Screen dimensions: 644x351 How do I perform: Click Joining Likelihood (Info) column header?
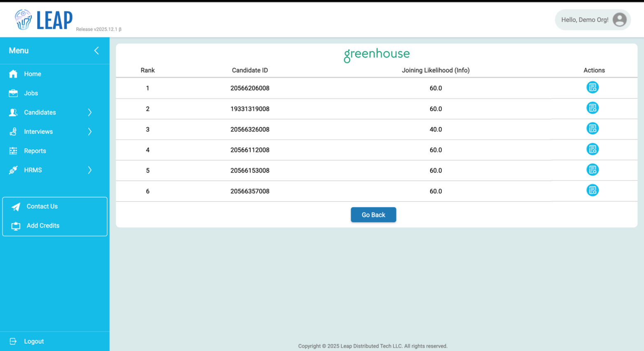(435, 70)
